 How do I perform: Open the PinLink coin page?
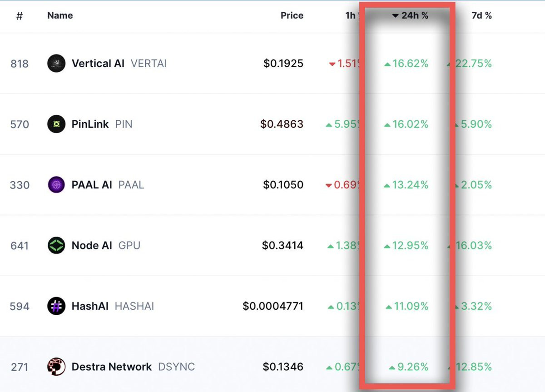click(90, 124)
